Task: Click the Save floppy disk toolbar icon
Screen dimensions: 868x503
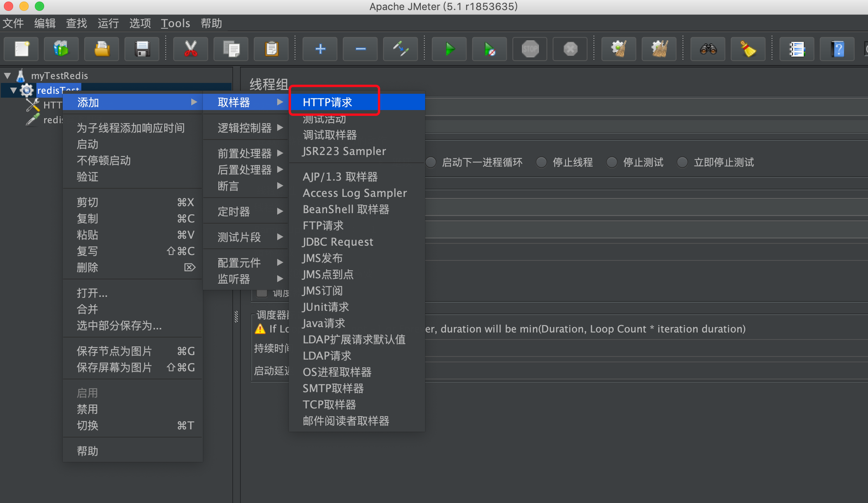Action: (142, 49)
